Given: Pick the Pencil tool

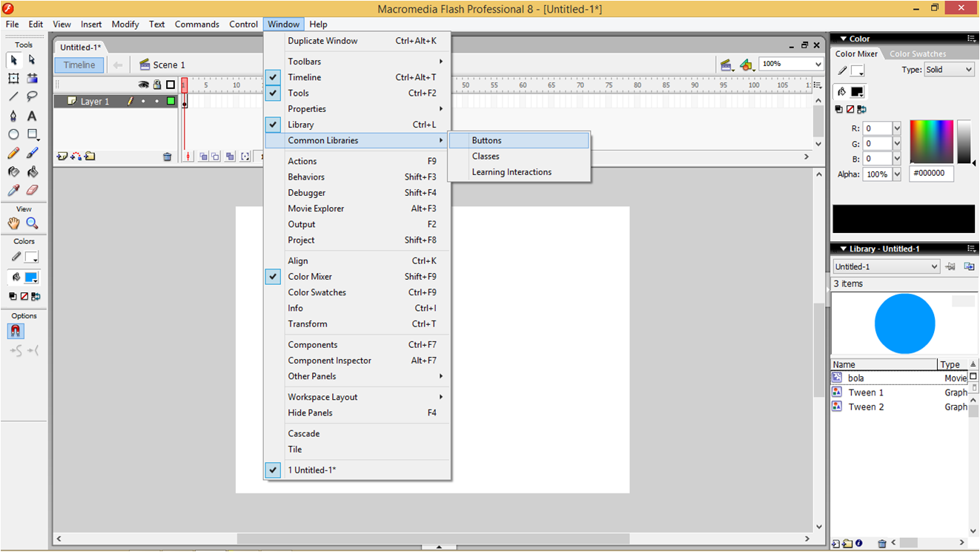Looking at the screenshot, I should pos(13,153).
